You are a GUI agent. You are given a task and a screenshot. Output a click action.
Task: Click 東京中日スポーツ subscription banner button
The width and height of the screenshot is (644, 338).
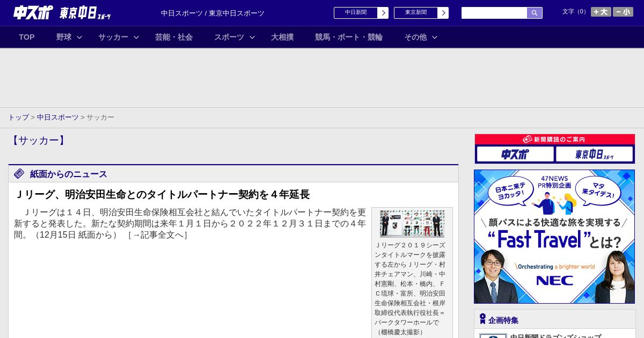[x=594, y=155]
